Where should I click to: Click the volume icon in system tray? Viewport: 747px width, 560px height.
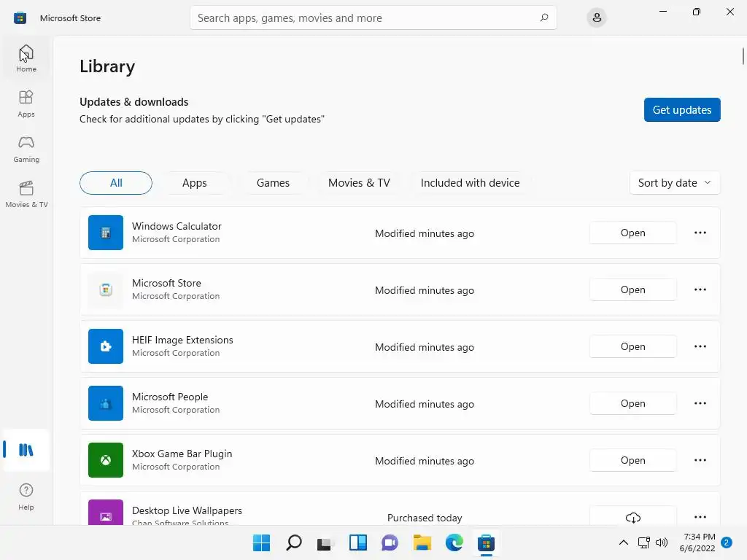click(x=661, y=542)
